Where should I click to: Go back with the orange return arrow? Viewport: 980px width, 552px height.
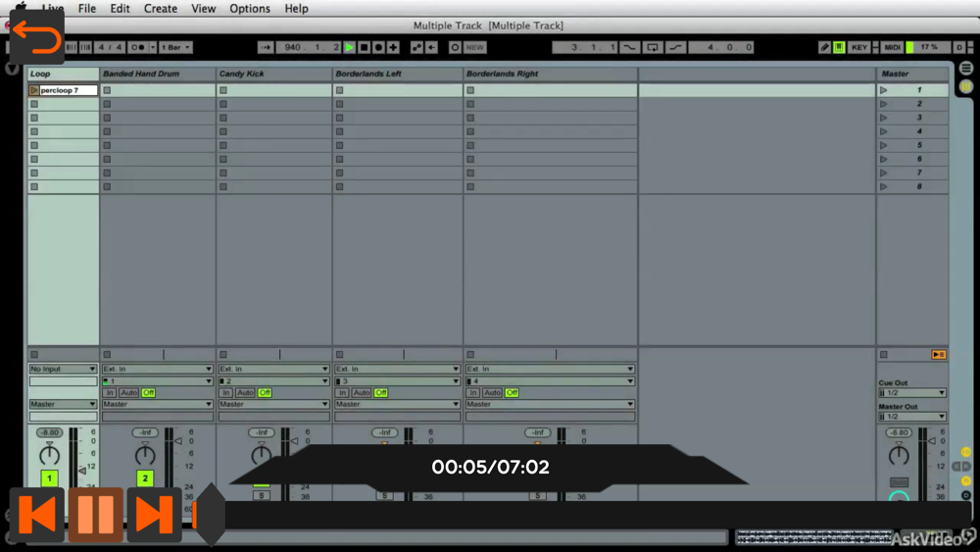37,37
